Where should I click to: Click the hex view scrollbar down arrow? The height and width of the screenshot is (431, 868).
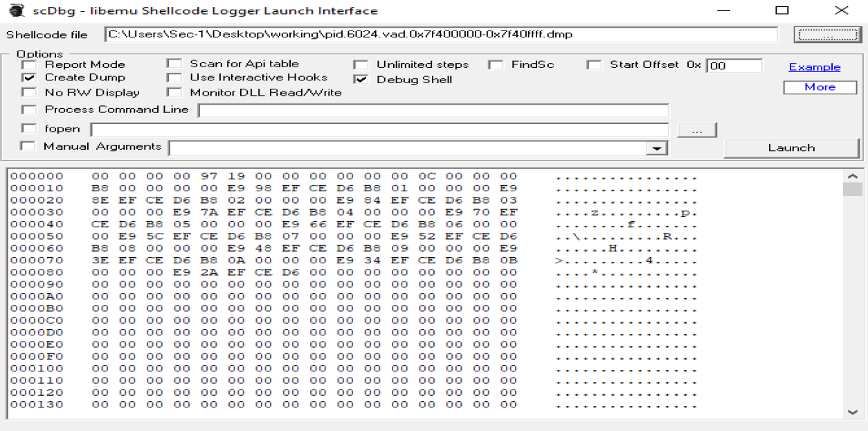point(852,412)
